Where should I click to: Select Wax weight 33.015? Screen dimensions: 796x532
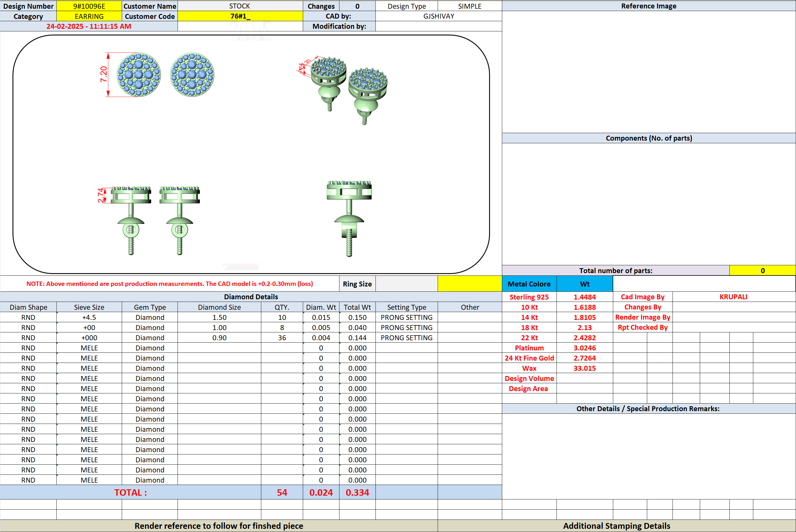point(585,368)
